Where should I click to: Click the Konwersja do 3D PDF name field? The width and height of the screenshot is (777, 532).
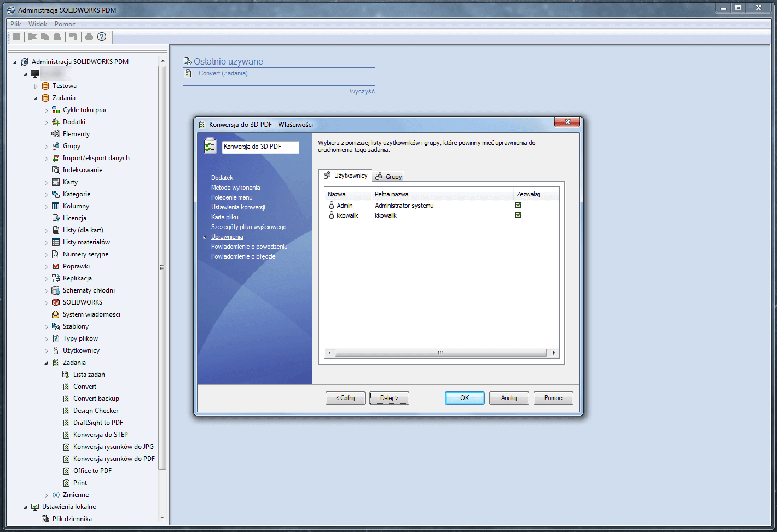(x=260, y=147)
